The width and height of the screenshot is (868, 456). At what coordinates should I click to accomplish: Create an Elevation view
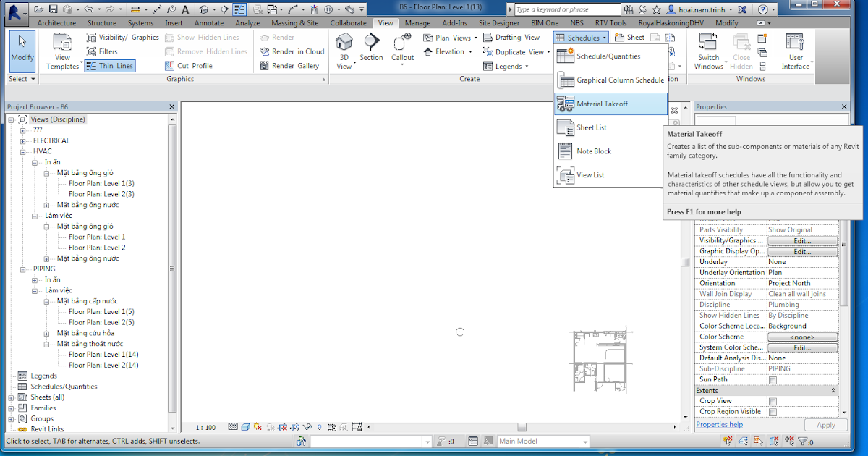pos(448,51)
